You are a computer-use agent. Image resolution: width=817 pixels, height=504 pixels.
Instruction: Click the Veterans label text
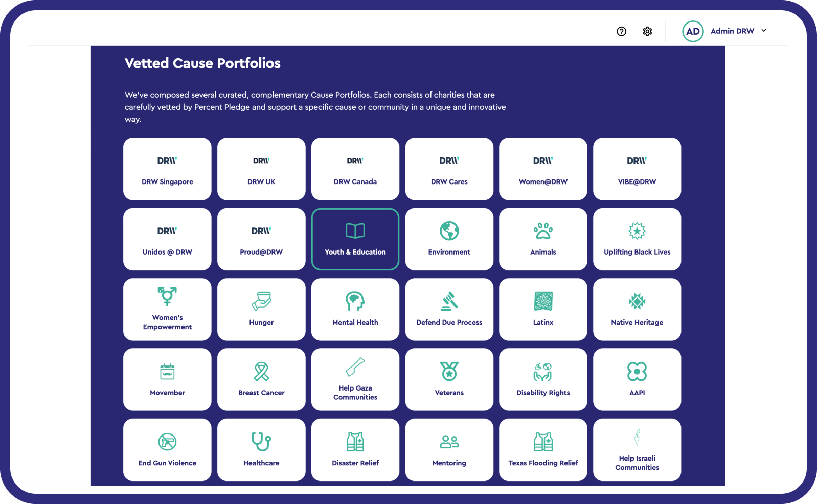(449, 393)
